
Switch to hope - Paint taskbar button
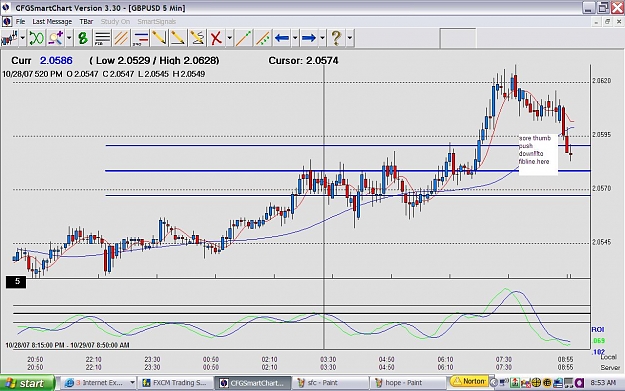point(407,383)
